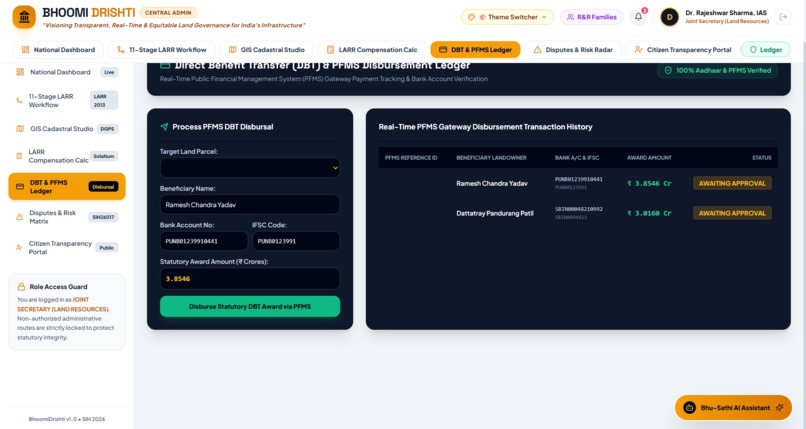The height and width of the screenshot is (429, 806).
Task: Click 'Dattatray Pandurang Patil' table cell
Action: 495,213
